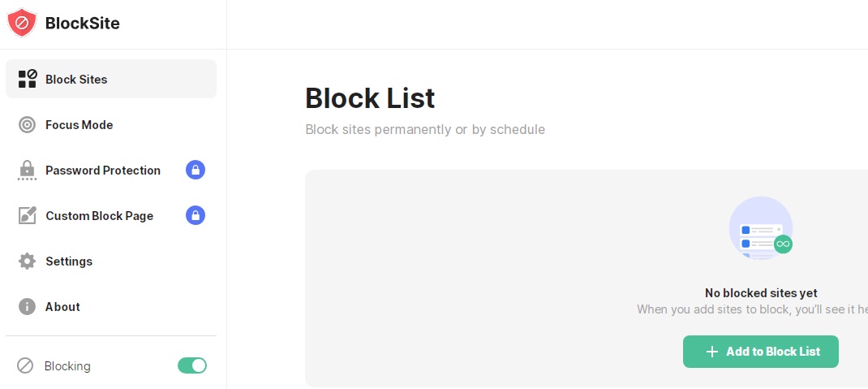
Task: Click the Password Protection padlock icon
Action: pos(27,170)
